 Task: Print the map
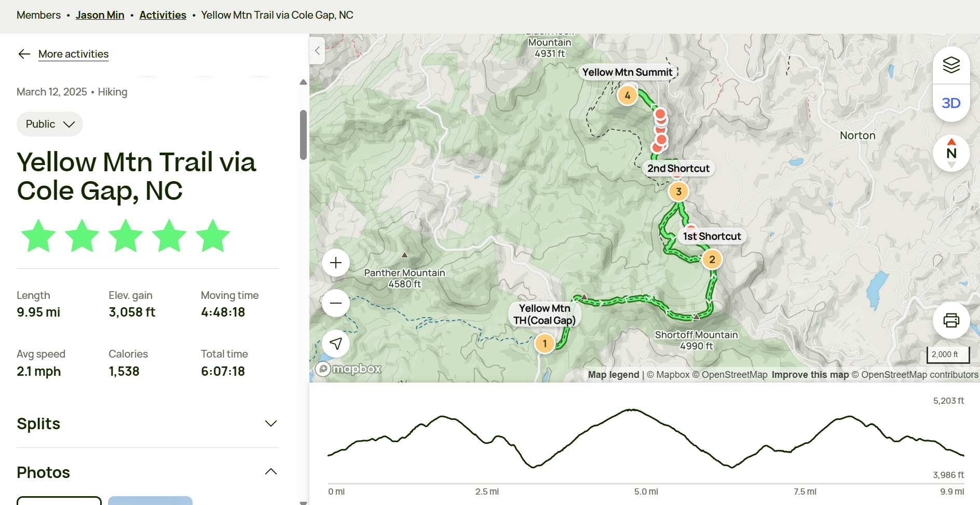(x=951, y=320)
